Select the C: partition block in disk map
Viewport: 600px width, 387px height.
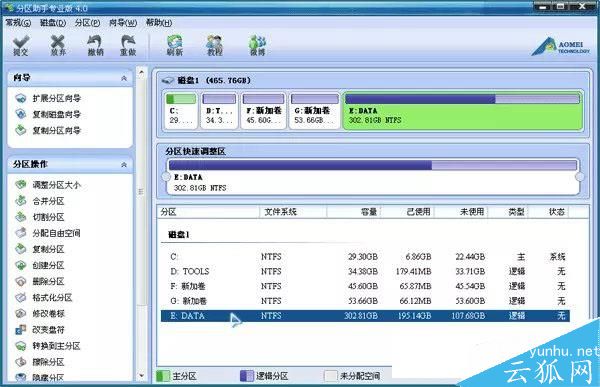click(x=181, y=110)
